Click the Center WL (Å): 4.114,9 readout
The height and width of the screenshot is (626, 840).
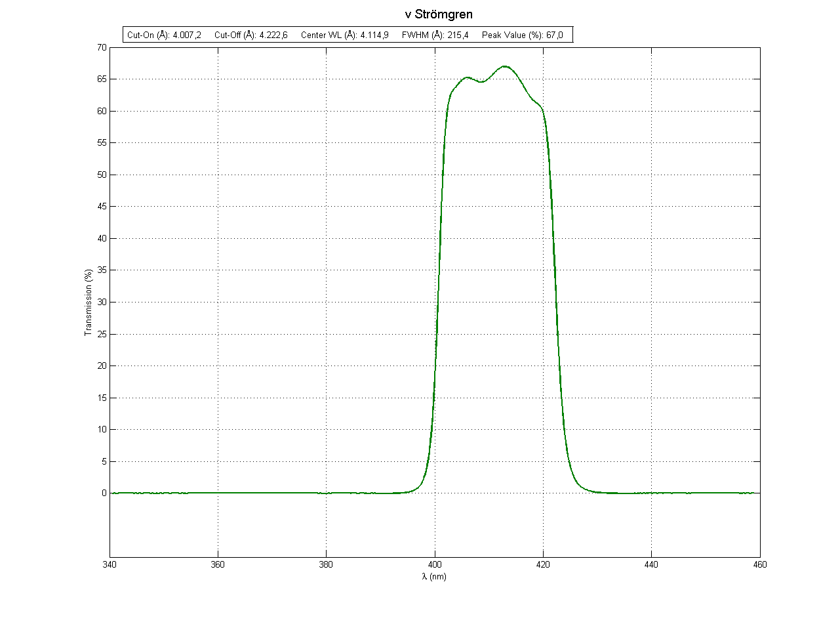point(345,35)
